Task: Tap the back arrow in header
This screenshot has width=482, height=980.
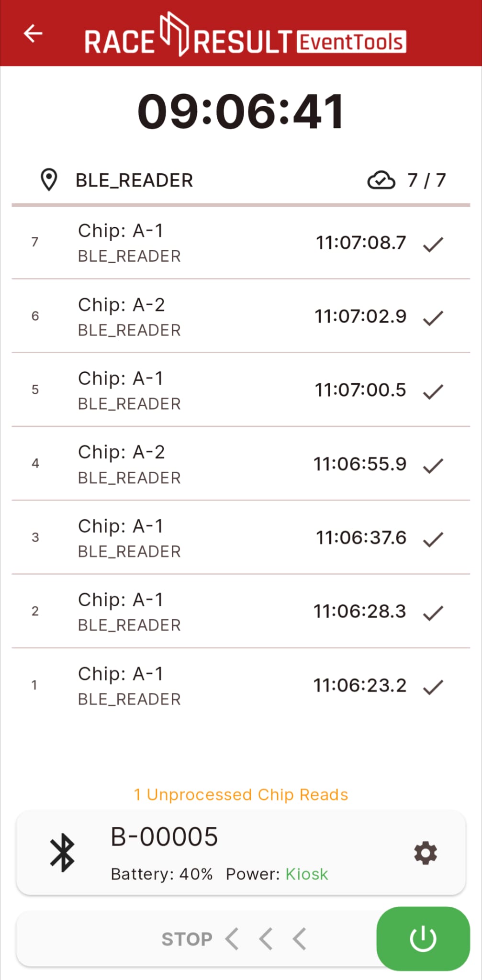Action: [x=33, y=33]
